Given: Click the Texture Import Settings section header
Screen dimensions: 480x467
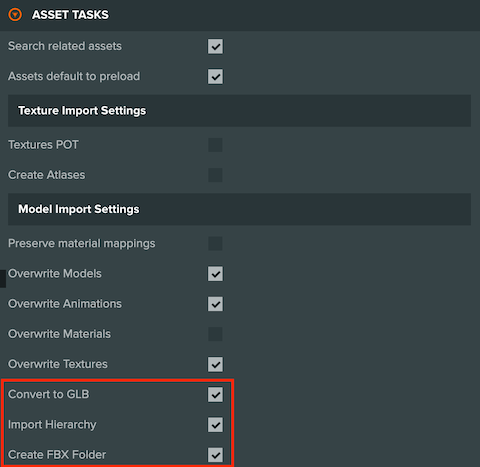Looking at the screenshot, I should (x=239, y=111).
